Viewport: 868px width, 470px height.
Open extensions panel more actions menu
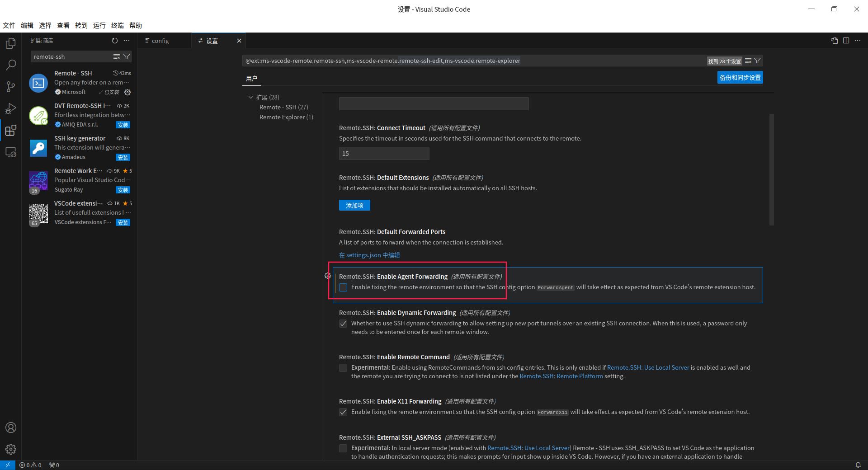coord(127,41)
